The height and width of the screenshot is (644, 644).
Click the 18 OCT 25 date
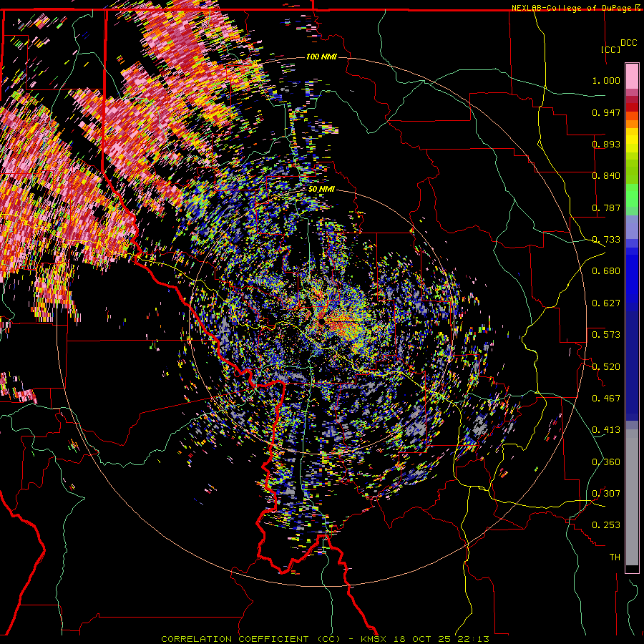[x=422, y=639]
